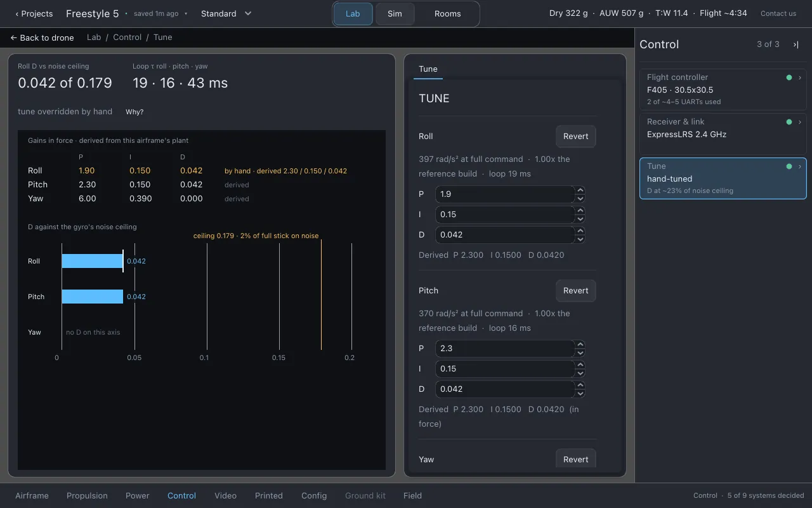Screen dimensions: 812x508
Task: Collapse the Control side panel
Action: (x=796, y=44)
